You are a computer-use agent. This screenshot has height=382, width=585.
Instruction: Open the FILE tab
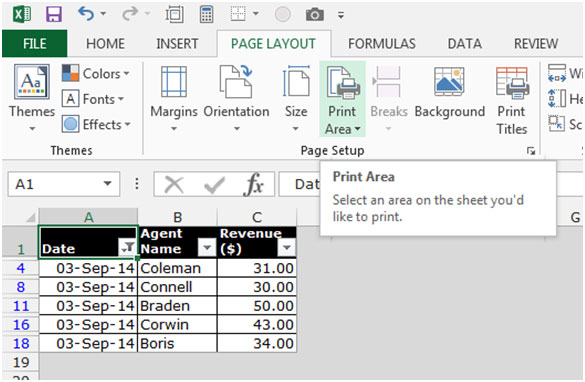click(x=35, y=44)
